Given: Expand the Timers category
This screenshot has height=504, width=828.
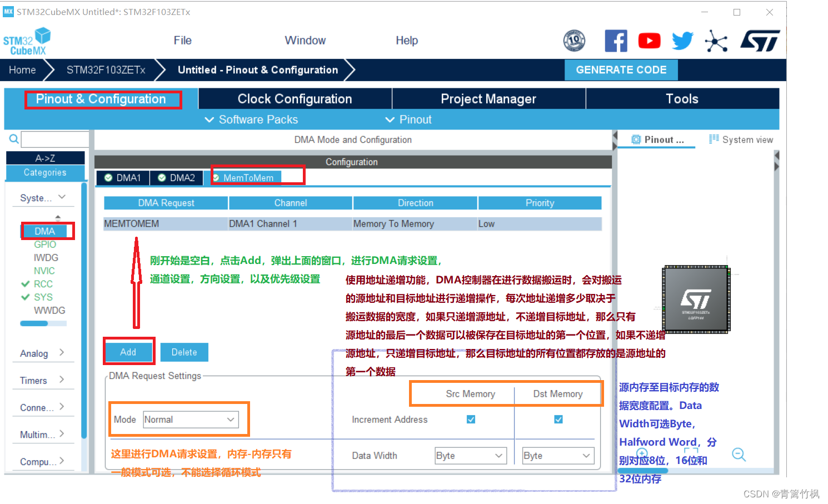Looking at the screenshot, I should 43,381.
